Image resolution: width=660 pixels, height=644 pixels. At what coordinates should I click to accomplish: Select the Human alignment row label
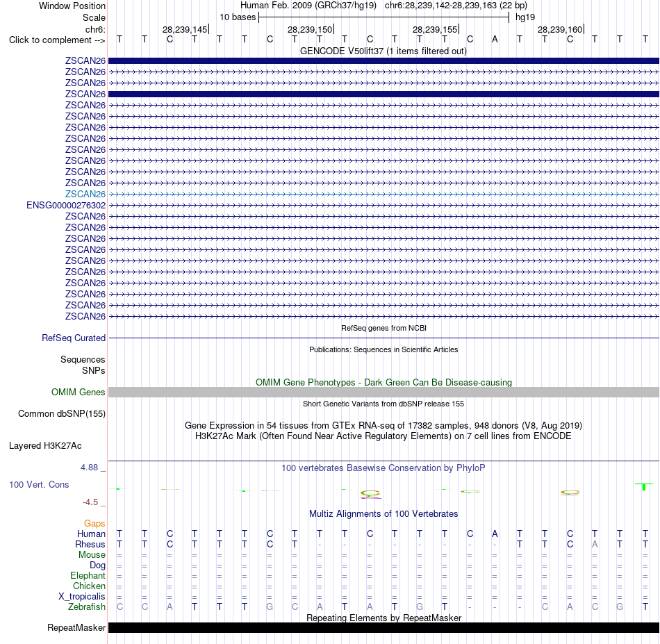[x=91, y=534]
